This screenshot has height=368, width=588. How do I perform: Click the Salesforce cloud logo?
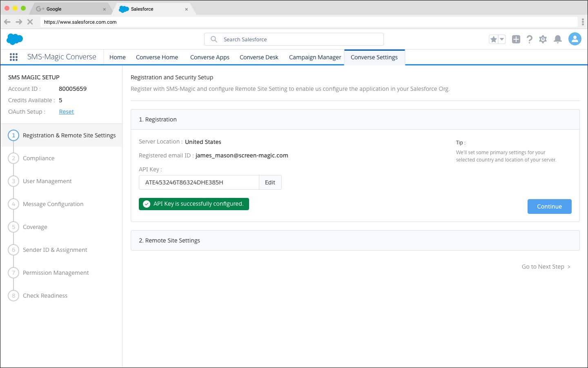point(15,39)
